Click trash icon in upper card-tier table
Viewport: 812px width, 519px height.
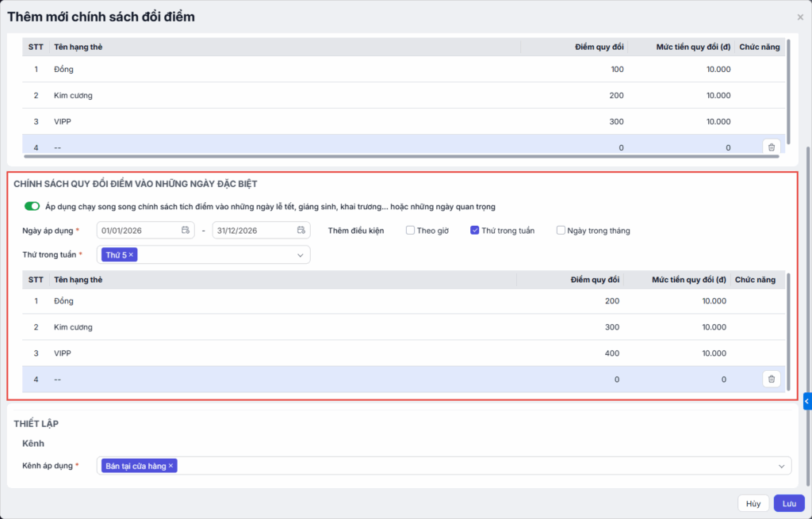(772, 147)
